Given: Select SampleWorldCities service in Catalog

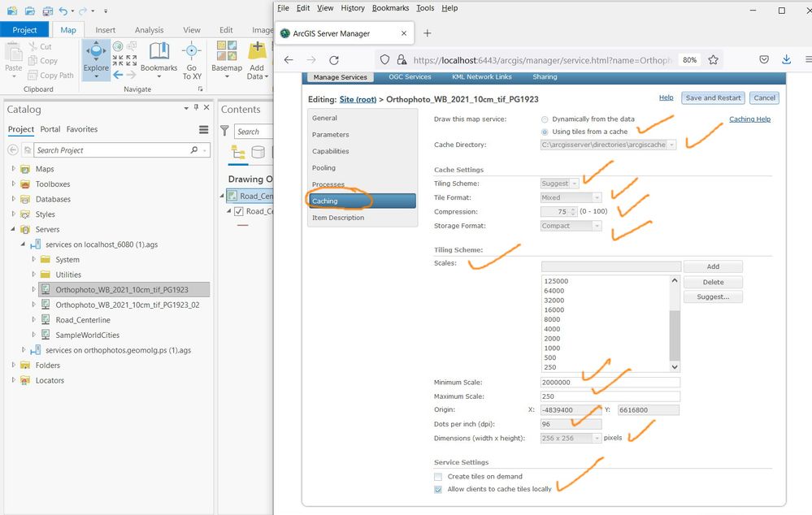Looking at the screenshot, I should click(88, 335).
